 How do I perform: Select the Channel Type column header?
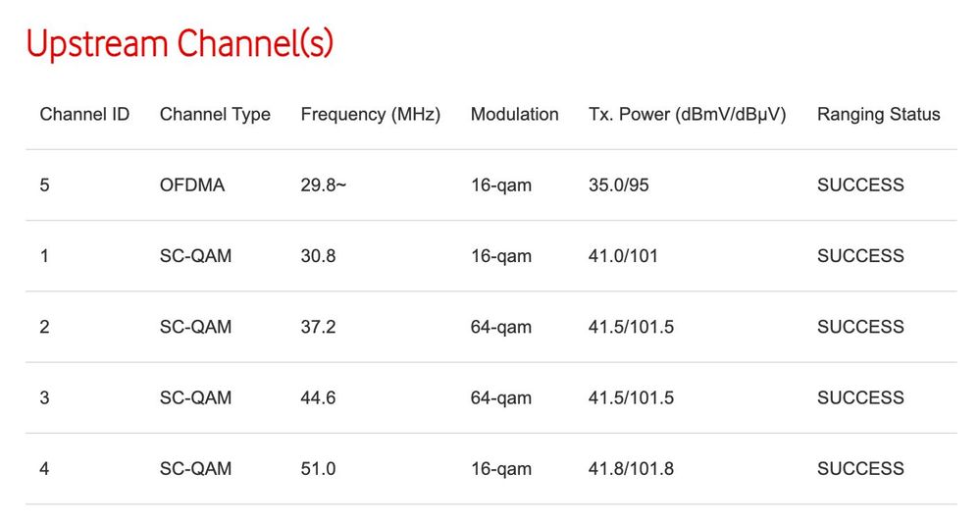pos(215,115)
